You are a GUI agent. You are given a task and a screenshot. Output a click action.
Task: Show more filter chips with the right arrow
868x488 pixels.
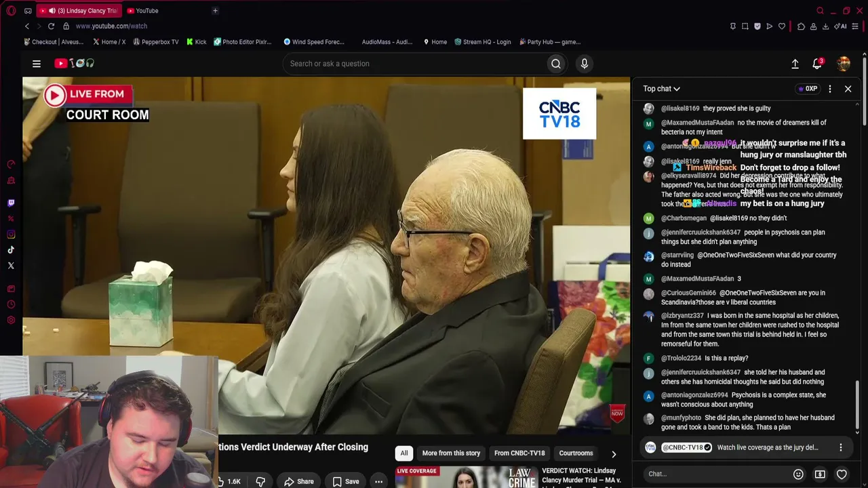click(x=614, y=454)
